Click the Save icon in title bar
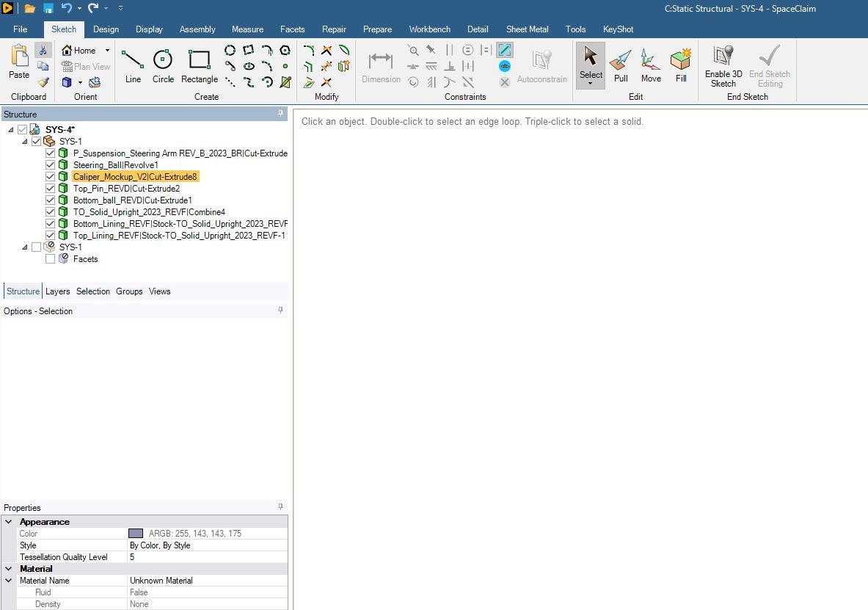Screen dimensions: 868x610 point(48,8)
